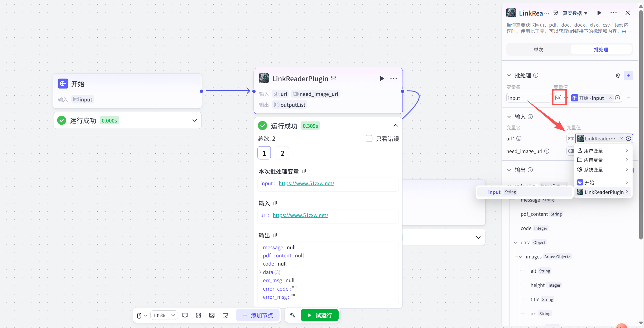
Task: Select batch result number 2
Action: click(282, 153)
